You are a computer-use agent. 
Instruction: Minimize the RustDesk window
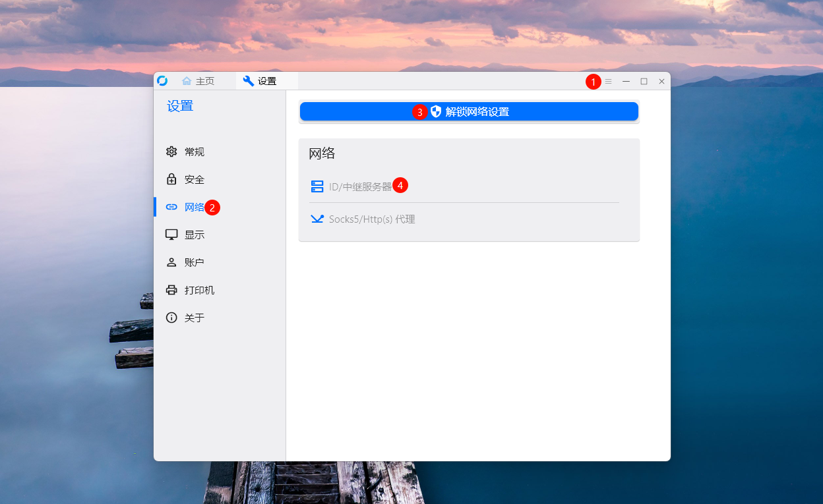pyautogui.click(x=626, y=81)
